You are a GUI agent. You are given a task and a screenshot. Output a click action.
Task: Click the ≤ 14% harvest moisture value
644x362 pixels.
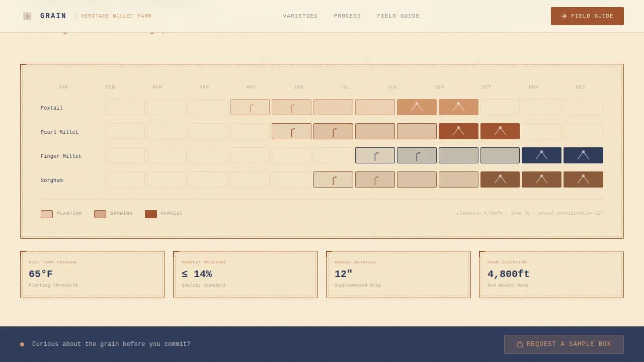(197, 274)
